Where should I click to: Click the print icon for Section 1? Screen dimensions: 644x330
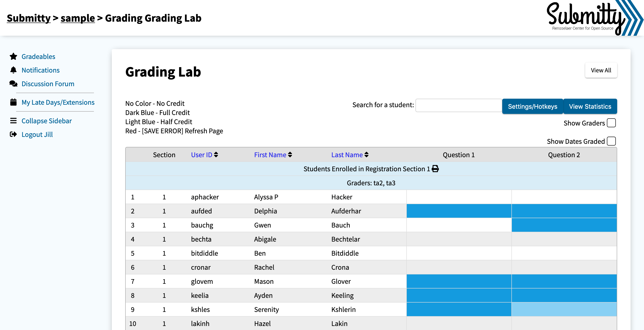point(435,169)
